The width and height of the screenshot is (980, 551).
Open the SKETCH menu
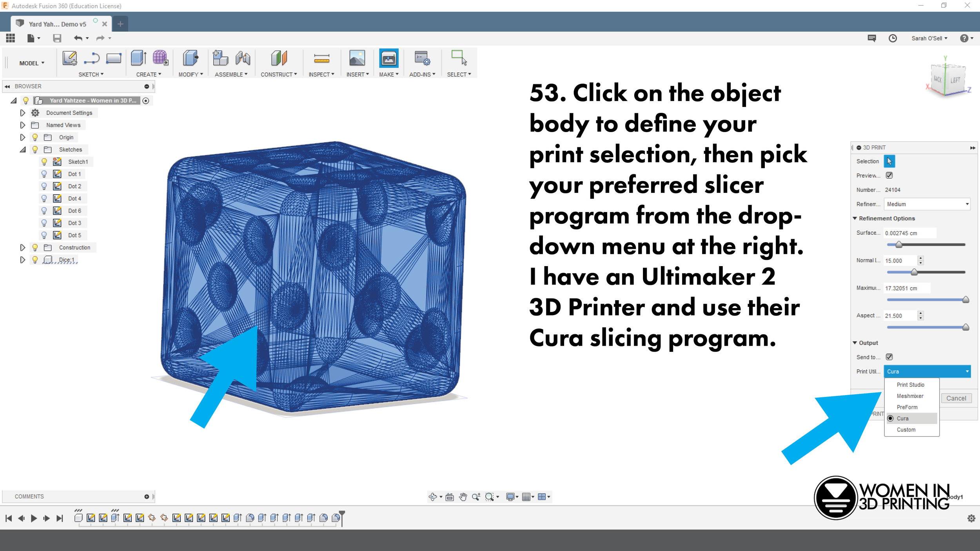pyautogui.click(x=91, y=74)
